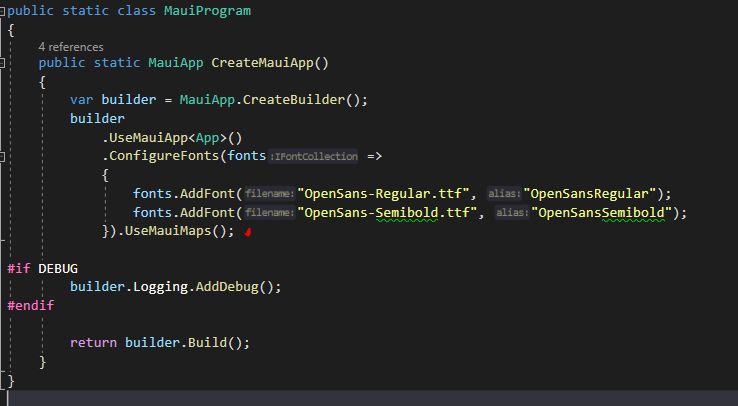Click the var keyword

(81, 100)
